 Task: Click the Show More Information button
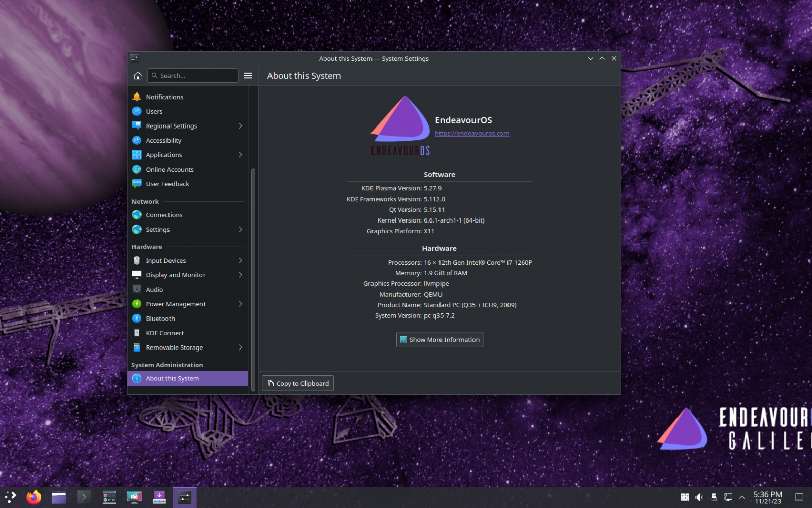(439, 340)
